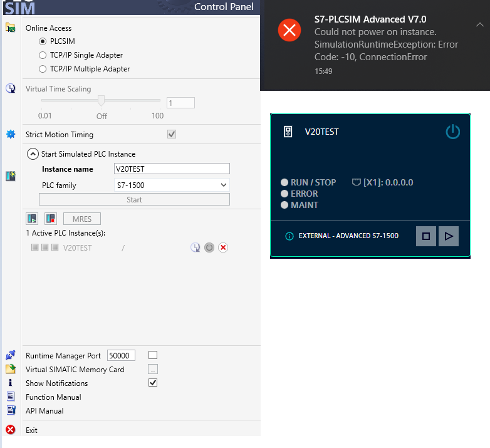Click the virtual time clock icon beside V20TEST
This screenshot has height=448, width=490.
click(x=195, y=247)
